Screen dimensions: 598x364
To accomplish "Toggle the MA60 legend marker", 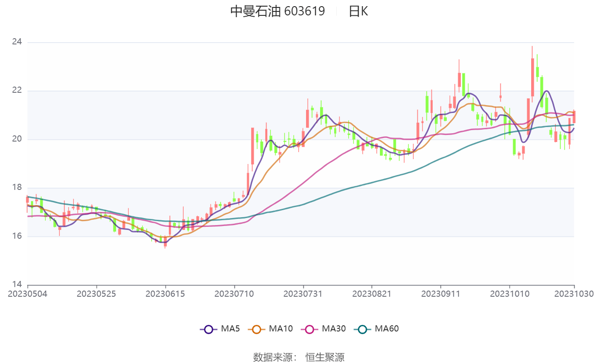I will click(362, 329).
